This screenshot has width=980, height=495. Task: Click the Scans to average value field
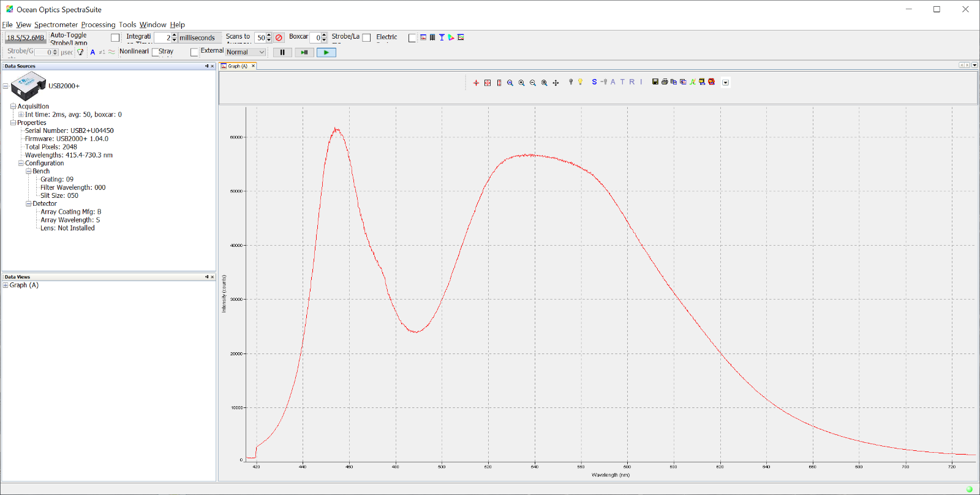point(260,38)
